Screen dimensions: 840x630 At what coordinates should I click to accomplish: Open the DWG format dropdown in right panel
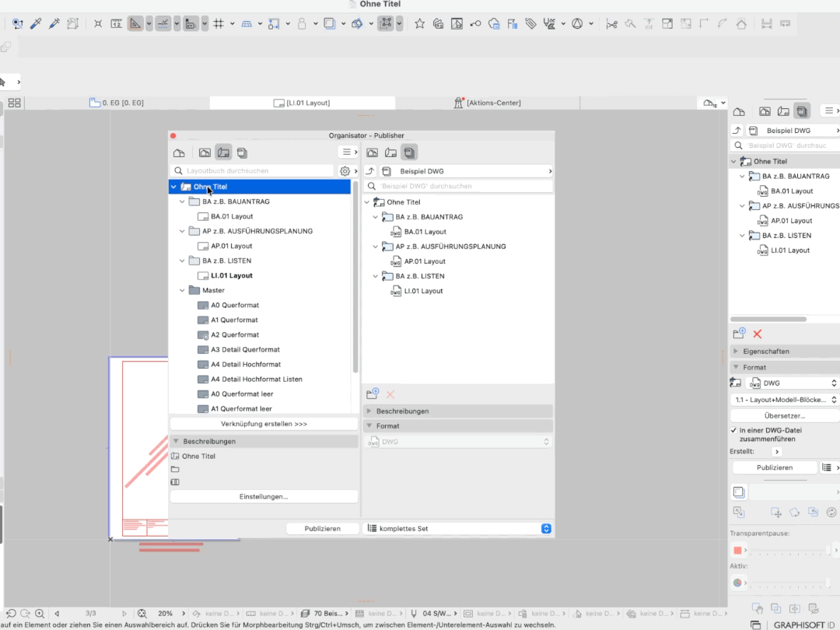click(x=791, y=383)
